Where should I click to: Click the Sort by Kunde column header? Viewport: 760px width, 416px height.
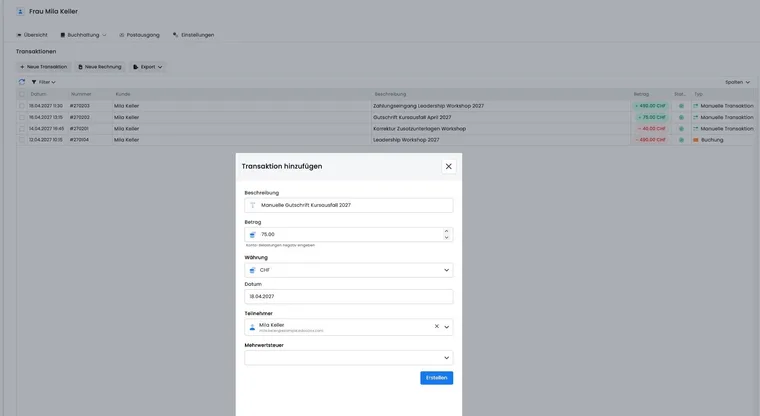[123, 94]
